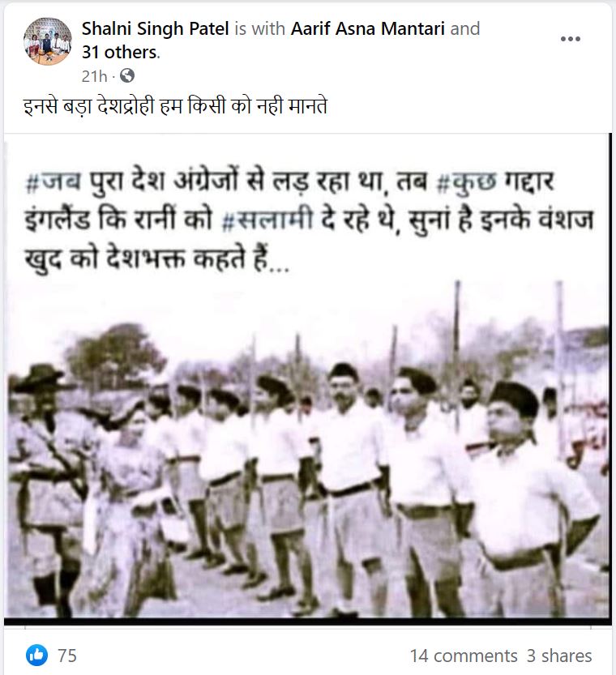Open Shalni Singh Patel profile link
616x675 pixels.
[155, 28]
